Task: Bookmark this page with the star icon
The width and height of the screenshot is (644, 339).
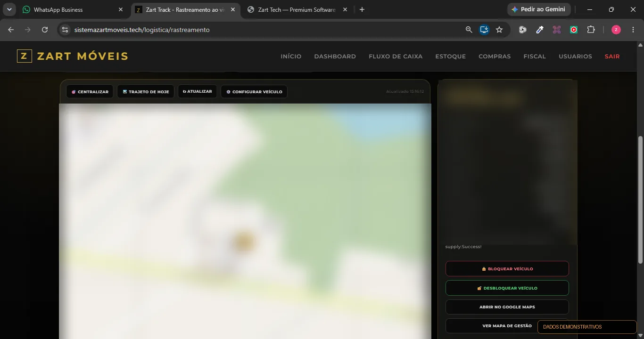Action: pos(499,30)
